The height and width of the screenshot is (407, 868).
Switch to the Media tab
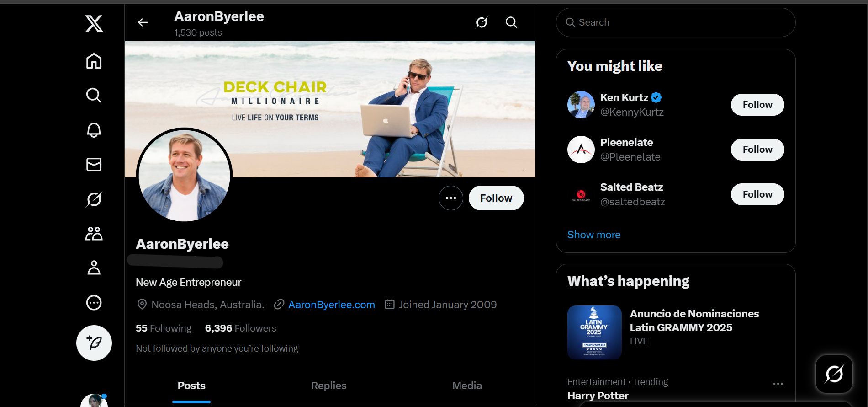[467, 386]
